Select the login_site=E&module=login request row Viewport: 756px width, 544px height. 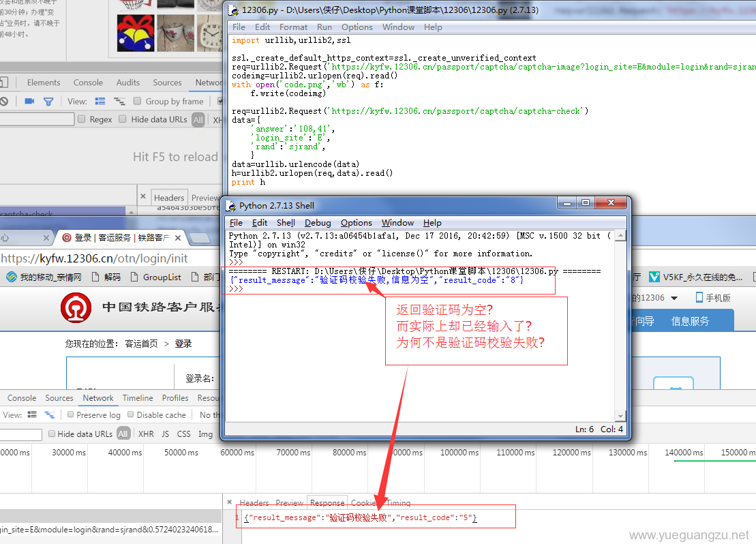click(110, 530)
